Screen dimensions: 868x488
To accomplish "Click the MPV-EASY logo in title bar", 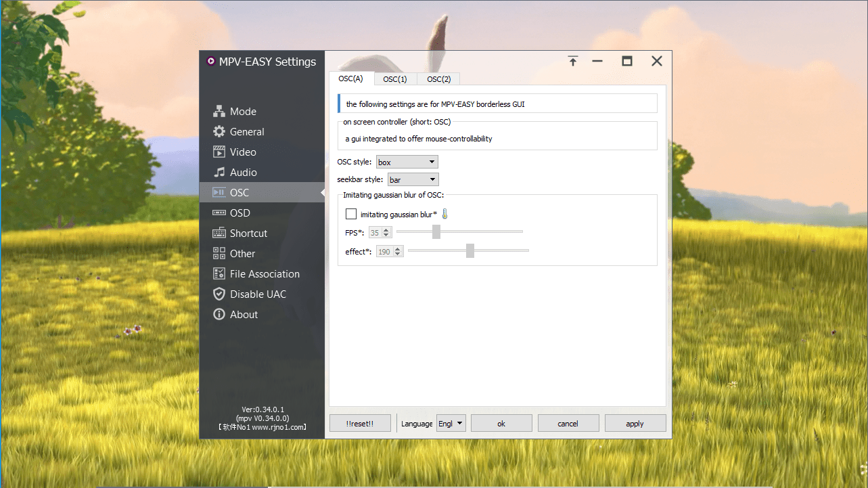I will click(x=211, y=62).
